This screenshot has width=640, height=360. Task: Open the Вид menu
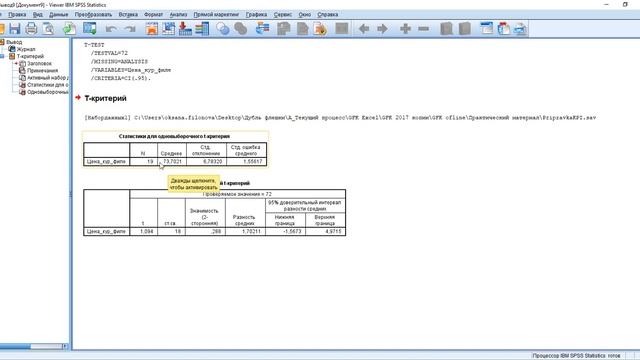tap(38, 14)
